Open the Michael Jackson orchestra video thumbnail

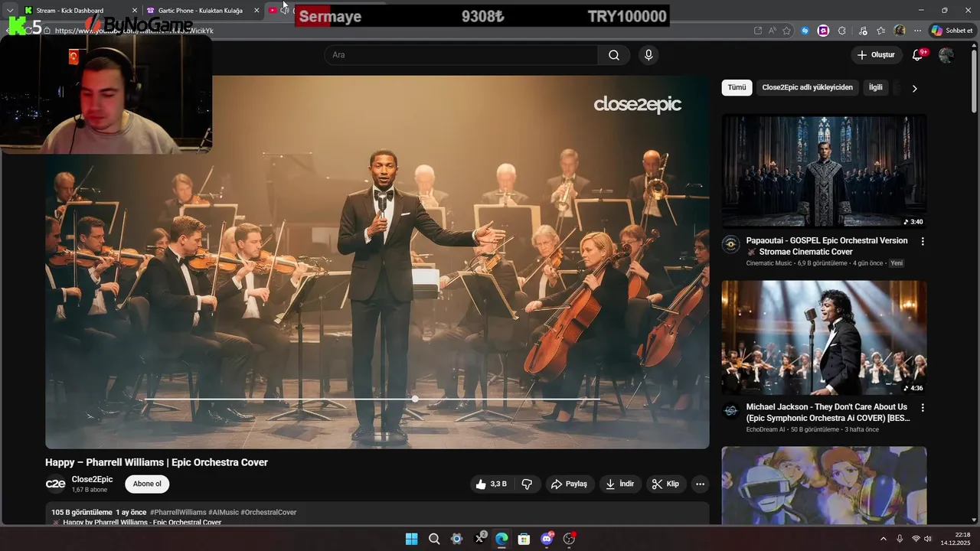click(x=824, y=337)
